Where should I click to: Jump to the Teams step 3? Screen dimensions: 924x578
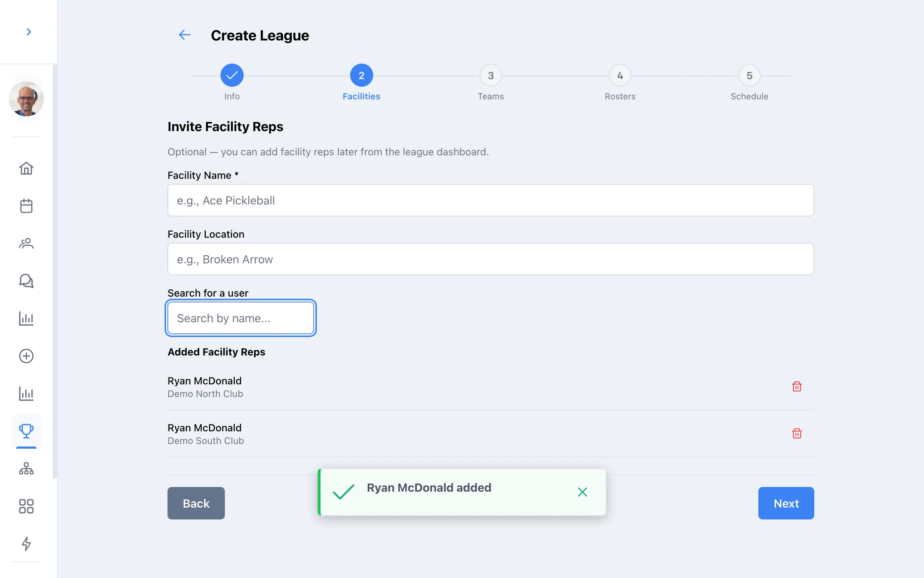(491, 75)
